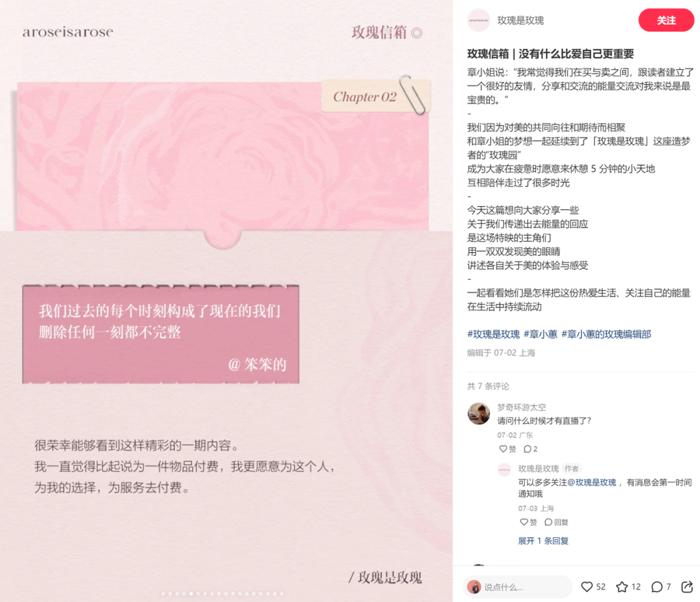Jump to the first image pagination dot
This screenshot has width=700, height=602.
tap(163, 594)
